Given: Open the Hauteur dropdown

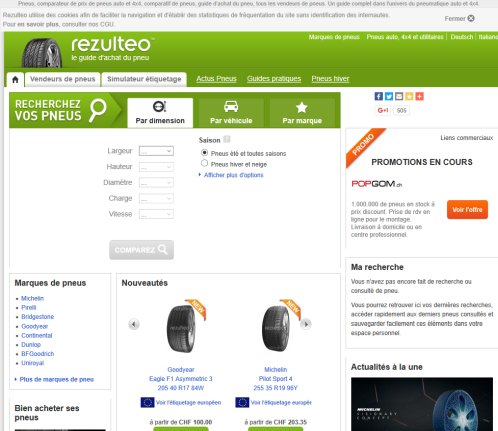Looking at the screenshot, I should pyautogui.click(x=156, y=167).
